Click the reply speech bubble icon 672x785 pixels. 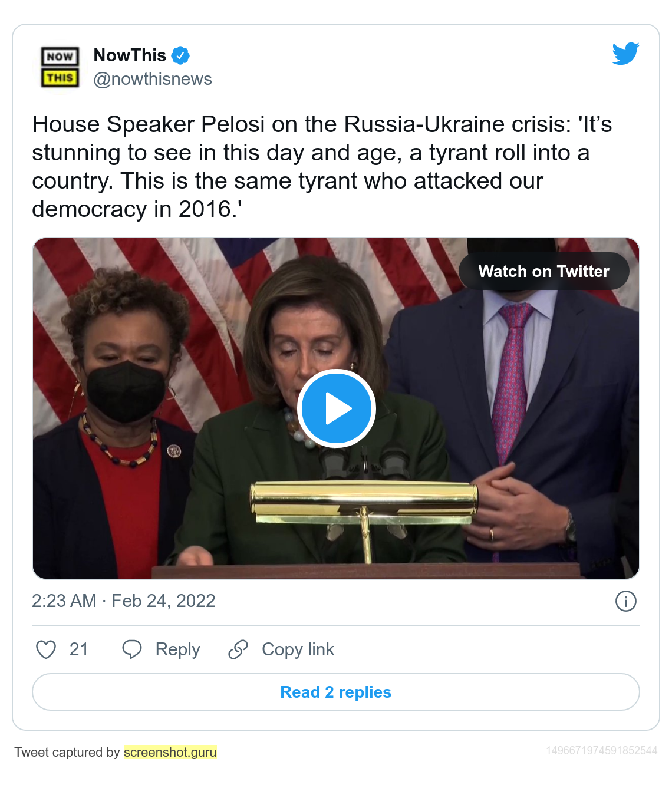point(131,649)
